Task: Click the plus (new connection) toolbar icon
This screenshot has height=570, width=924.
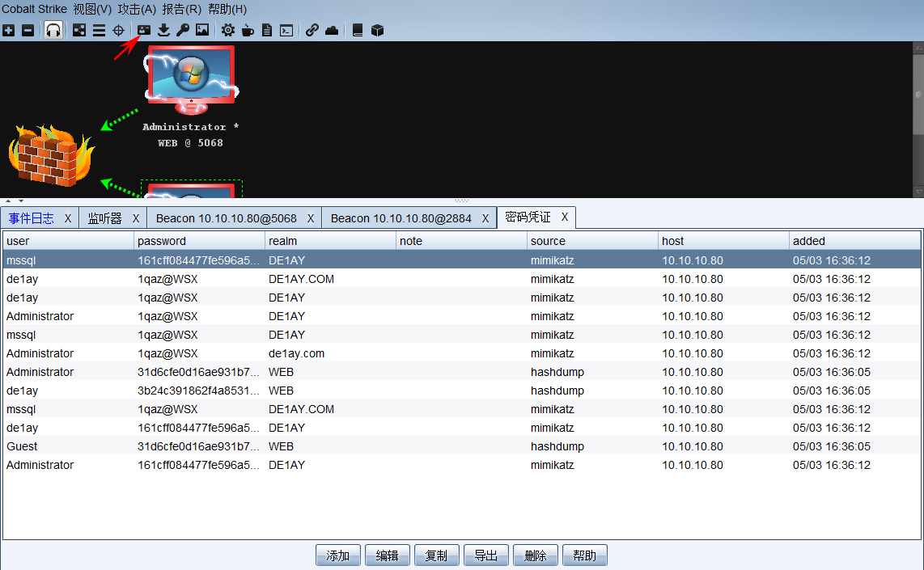Action: pos(9,31)
